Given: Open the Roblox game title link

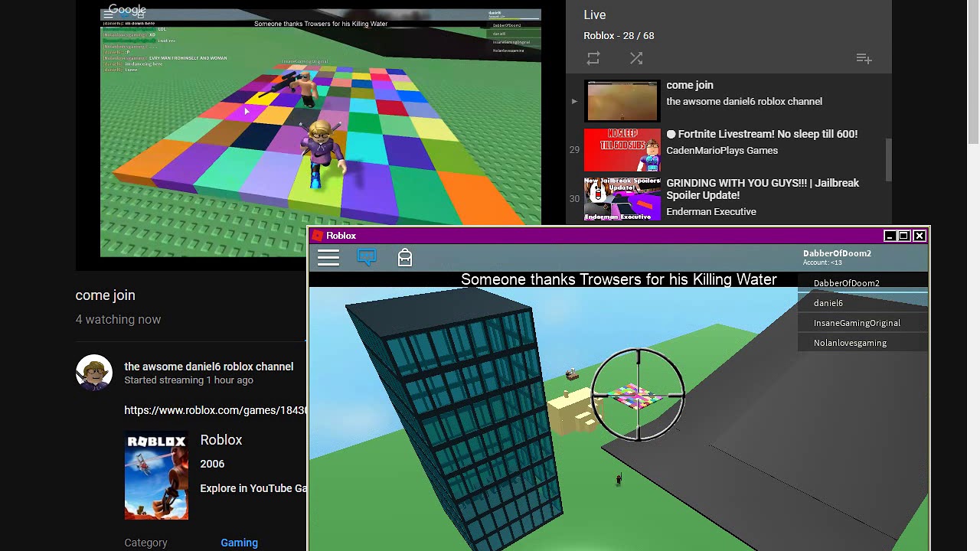Looking at the screenshot, I should click(x=220, y=440).
